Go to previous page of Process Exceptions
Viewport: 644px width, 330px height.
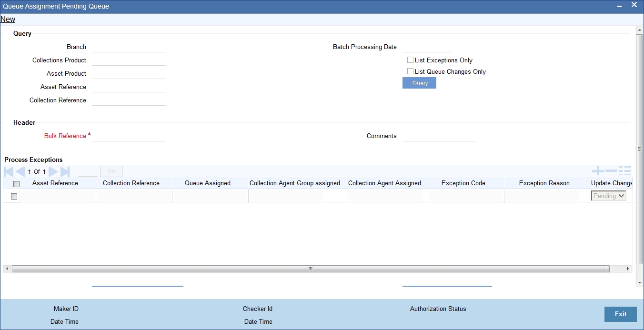[x=20, y=171]
